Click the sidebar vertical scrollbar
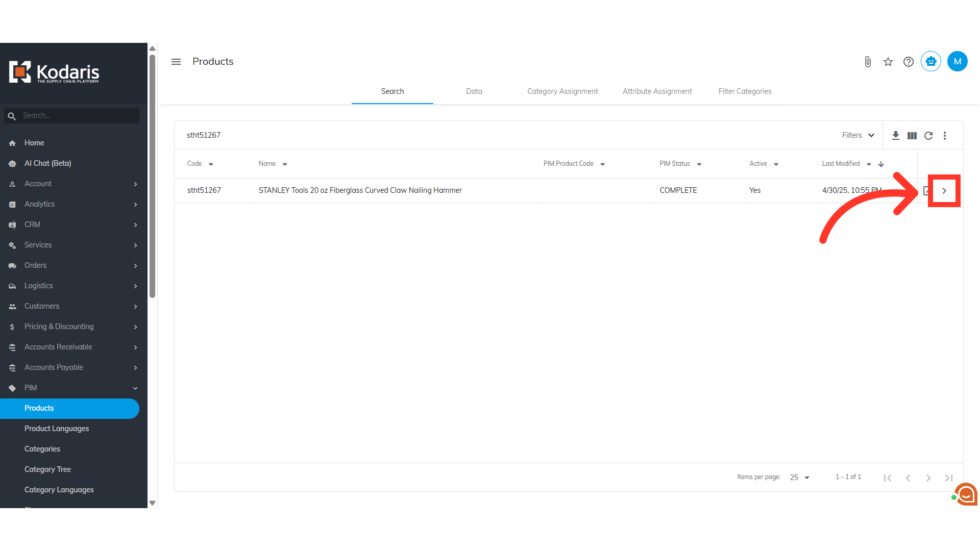Image resolution: width=980 pixels, height=551 pixels. pos(152,176)
